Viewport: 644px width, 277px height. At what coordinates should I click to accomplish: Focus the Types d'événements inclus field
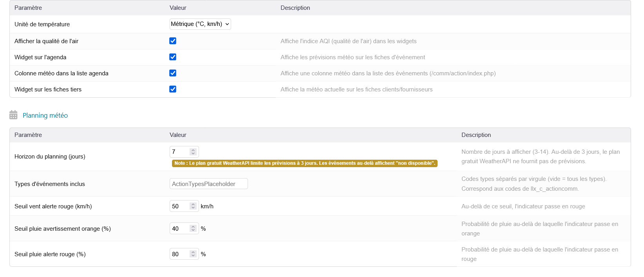tap(208, 184)
